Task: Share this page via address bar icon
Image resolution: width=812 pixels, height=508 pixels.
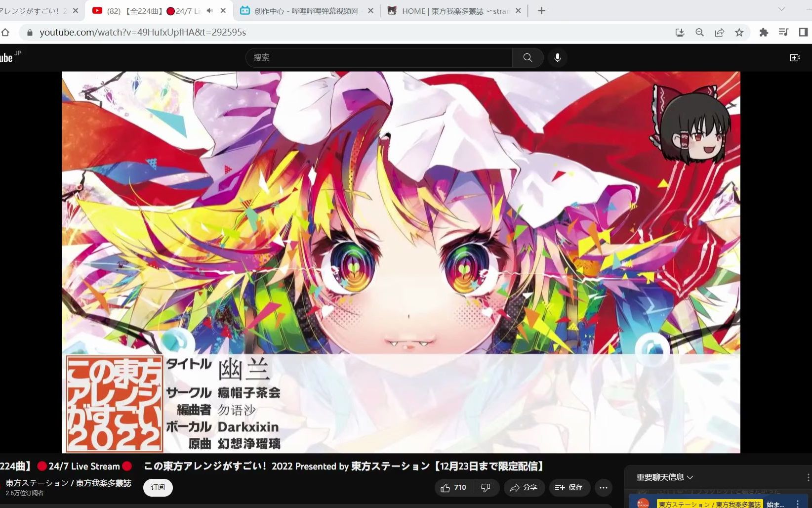Action: click(719, 33)
